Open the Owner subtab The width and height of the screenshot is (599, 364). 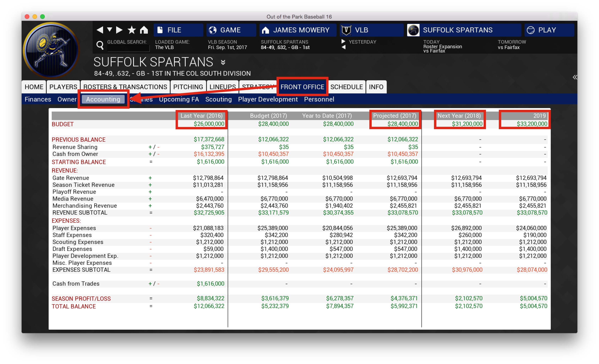click(67, 99)
